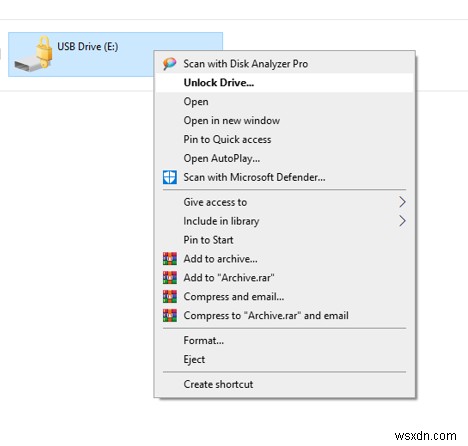Select Unlock Drive... from context menu

click(285, 83)
